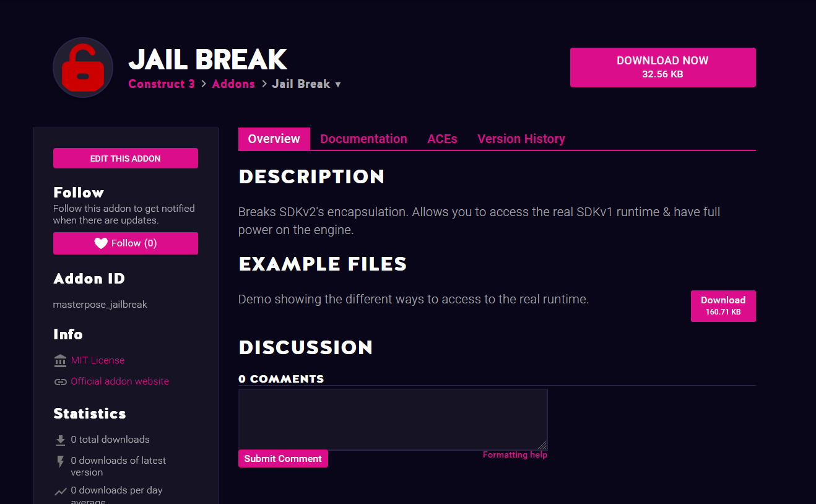The height and width of the screenshot is (504, 816).
Task: Open the ACEs tab
Action: pos(442,139)
